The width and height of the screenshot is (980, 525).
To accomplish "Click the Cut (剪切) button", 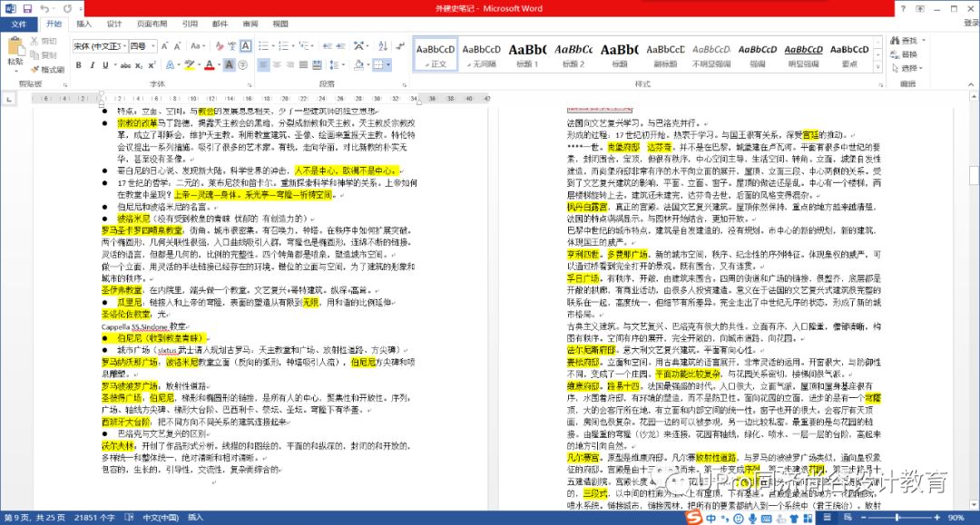I will [x=44, y=41].
